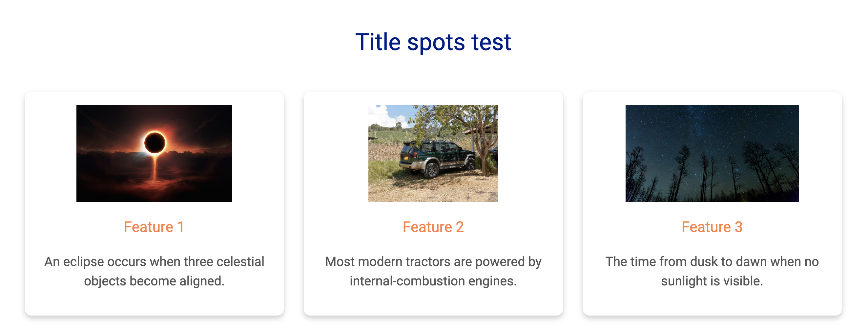Click the "Feature 3" card title
868x329 pixels.
point(712,227)
